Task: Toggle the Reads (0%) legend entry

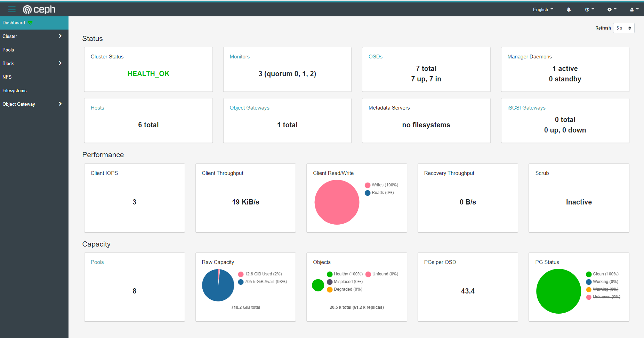Action: point(379,193)
